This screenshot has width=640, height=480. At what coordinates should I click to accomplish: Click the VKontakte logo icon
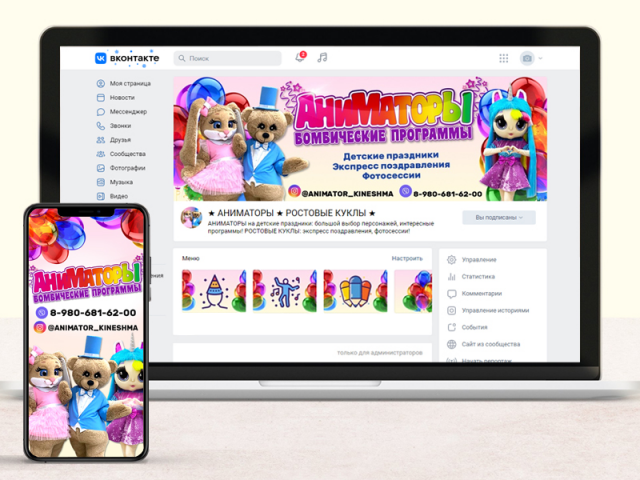pyautogui.click(x=100, y=58)
